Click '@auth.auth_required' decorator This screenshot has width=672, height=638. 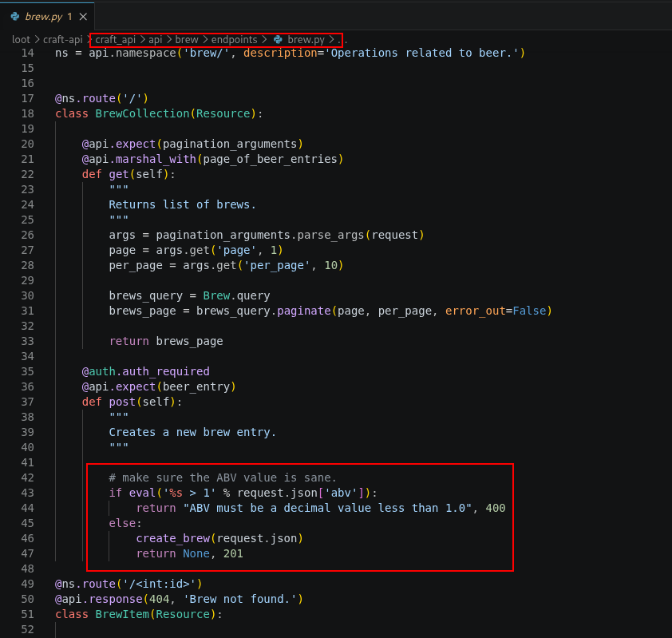(146, 371)
